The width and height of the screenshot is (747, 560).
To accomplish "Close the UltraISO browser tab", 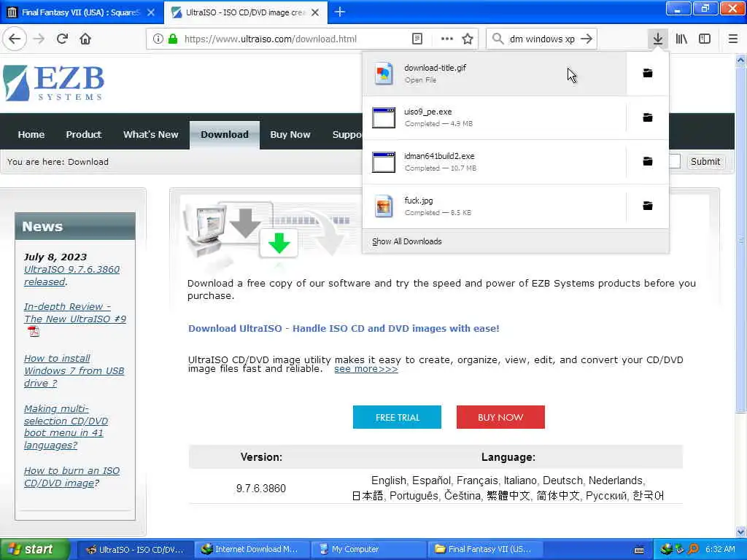I will [315, 12].
